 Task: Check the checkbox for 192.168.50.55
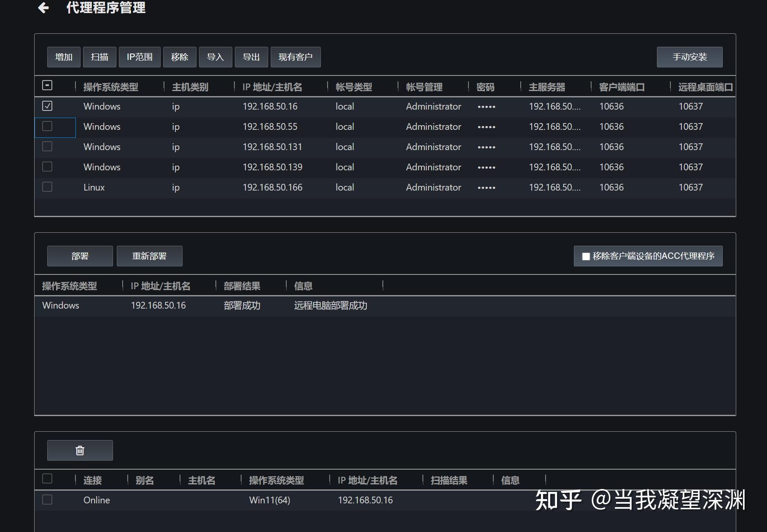[47, 126]
